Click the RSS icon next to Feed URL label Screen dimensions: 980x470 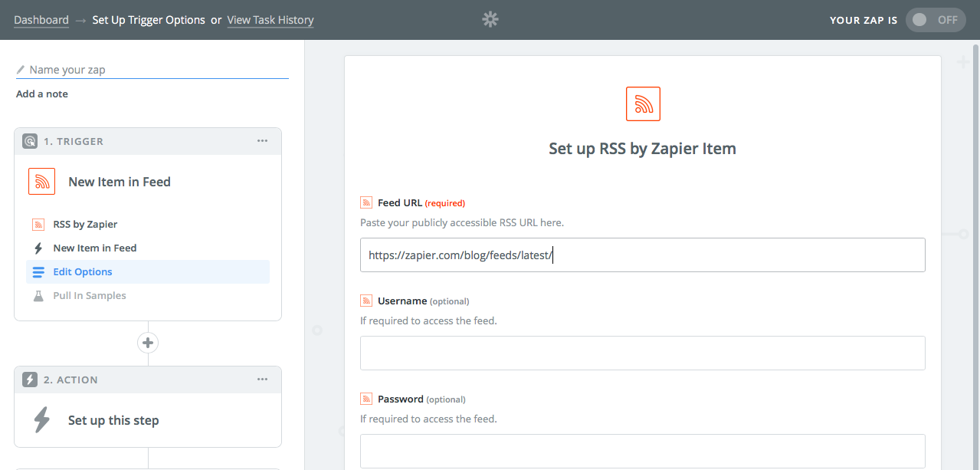tap(366, 202)
